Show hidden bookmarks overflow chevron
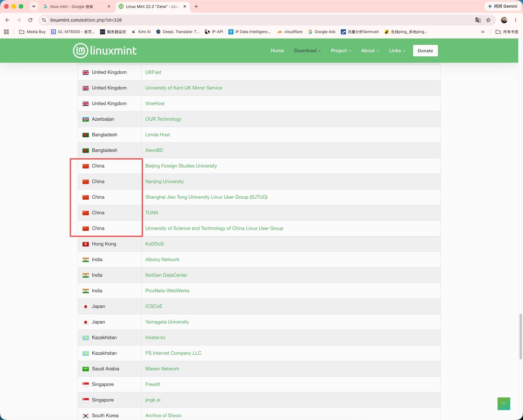The width and height of the screenshot is (523, 420). coord(483,32)
